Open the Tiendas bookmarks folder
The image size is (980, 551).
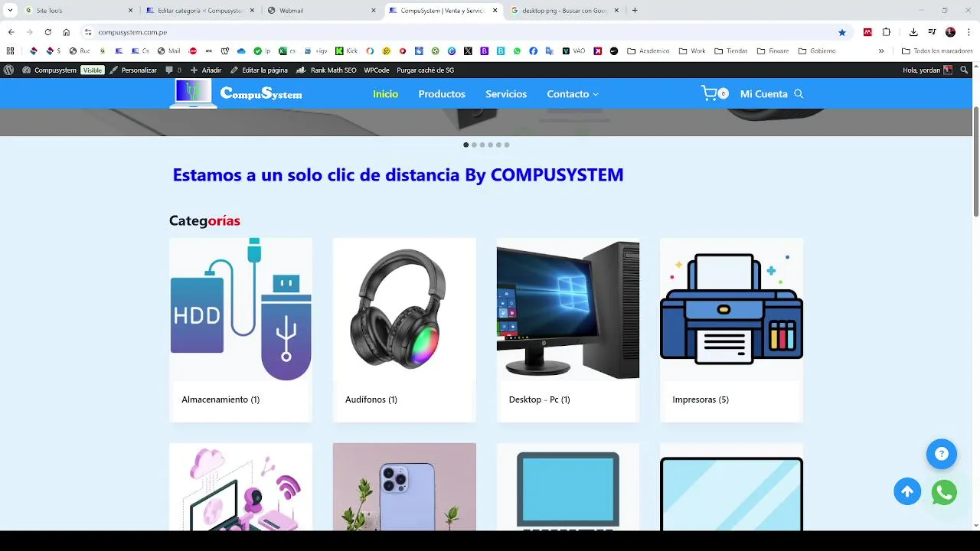pos(731,51)
